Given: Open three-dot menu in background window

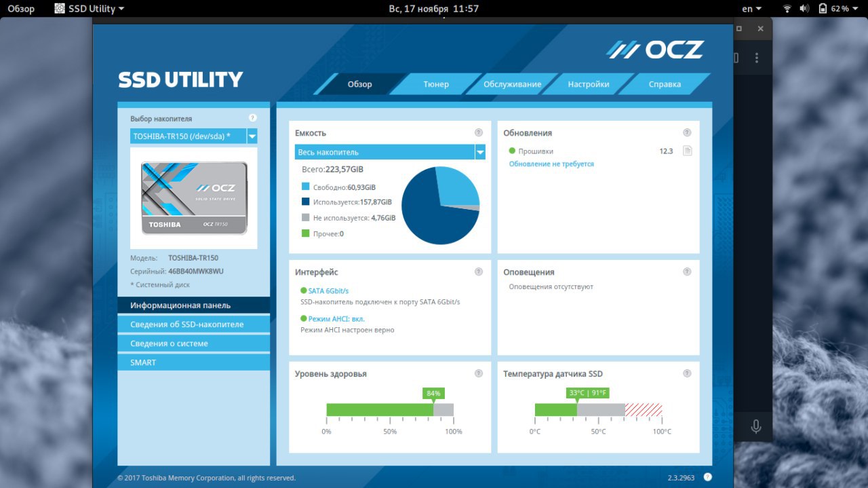Looking at the screenshot, I should [756, 59].
